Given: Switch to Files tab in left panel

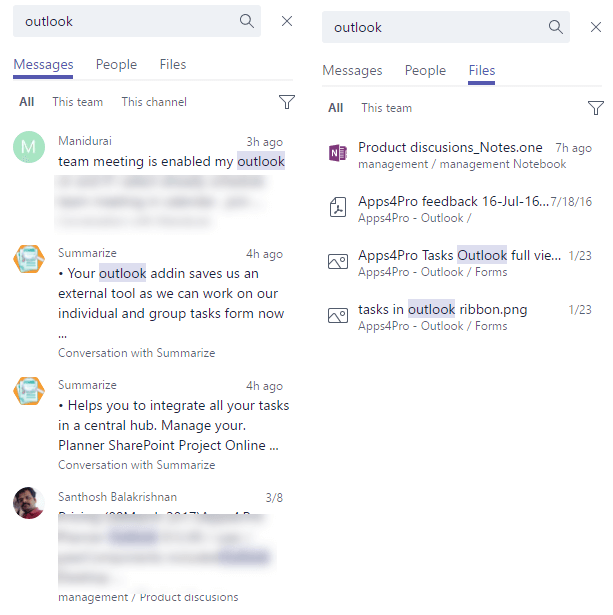Looking at the screenshot, I should (173, 65).
